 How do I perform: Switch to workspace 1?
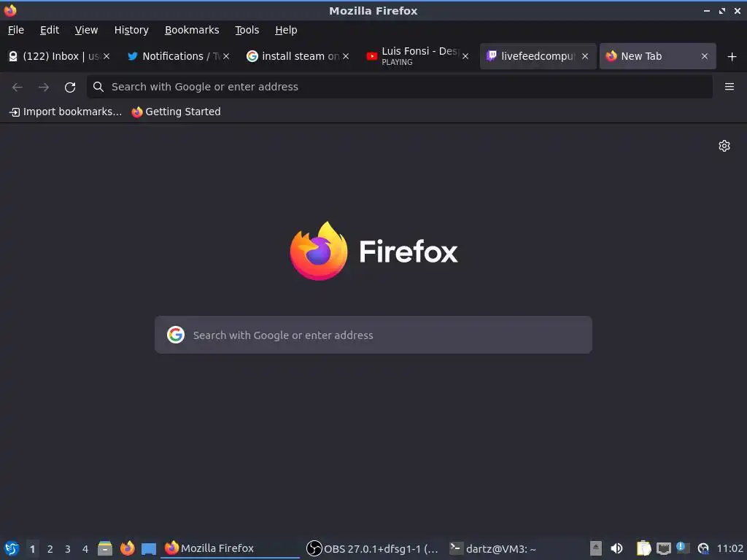pos(32,549)
